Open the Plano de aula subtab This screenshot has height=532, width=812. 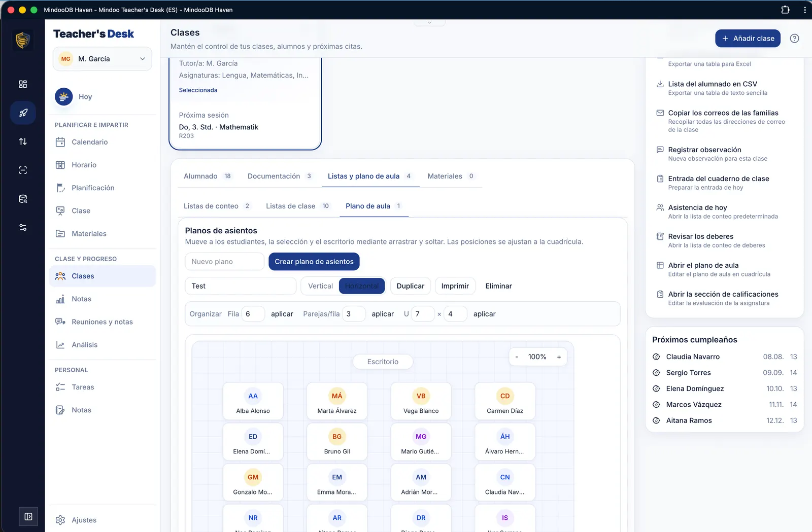(x=374, y=206)
